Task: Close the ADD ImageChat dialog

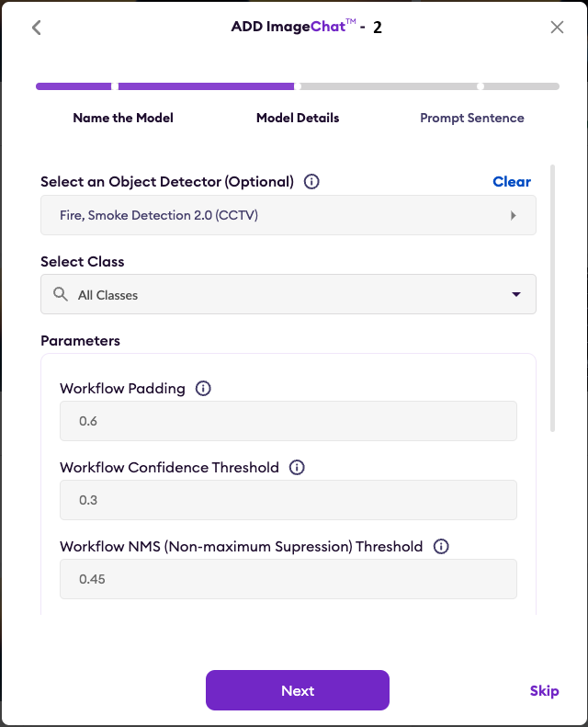Action: [557, 28]
